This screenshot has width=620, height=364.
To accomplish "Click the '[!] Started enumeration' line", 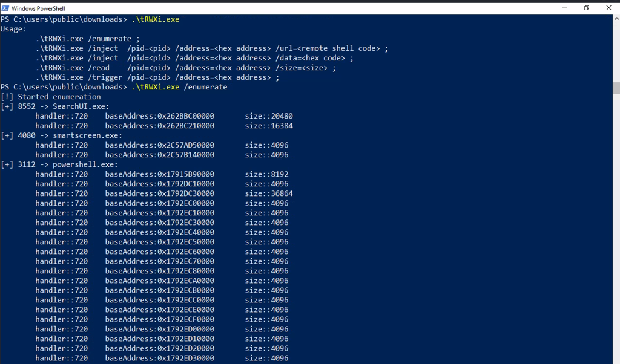I will 51,97.
